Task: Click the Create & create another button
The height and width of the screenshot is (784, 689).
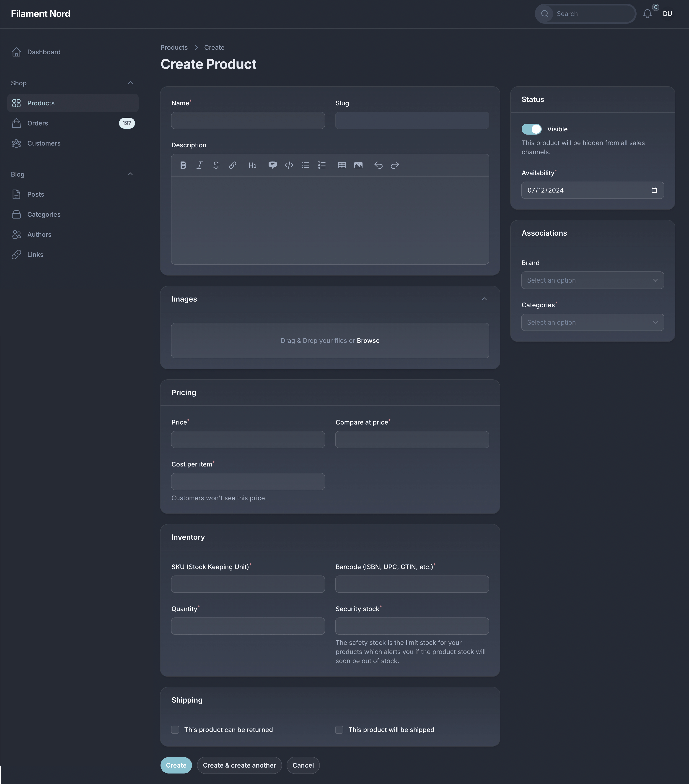Action: click(239, 765)
